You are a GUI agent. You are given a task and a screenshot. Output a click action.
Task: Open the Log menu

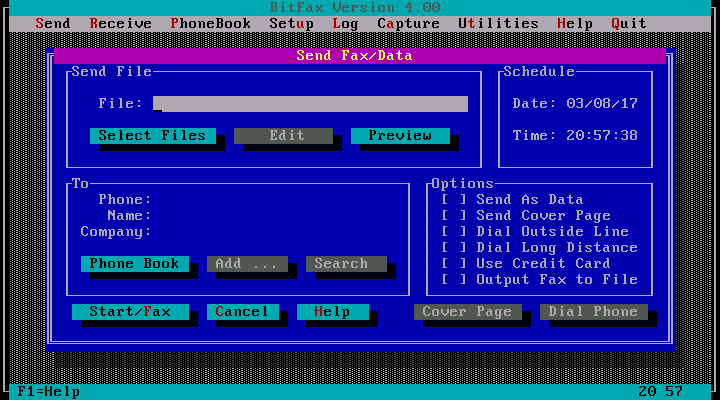point(345,23)
